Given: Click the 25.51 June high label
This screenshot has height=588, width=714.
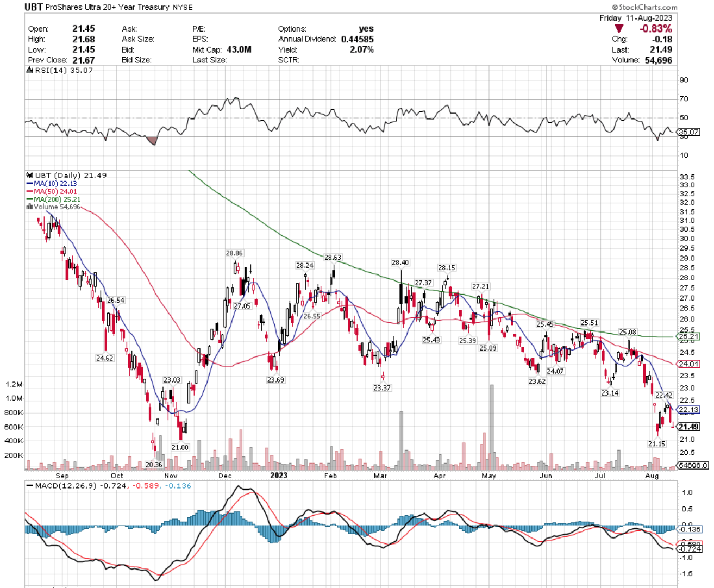Looking at the screenshot, I should pyautogui.click(x=589, y=323).
